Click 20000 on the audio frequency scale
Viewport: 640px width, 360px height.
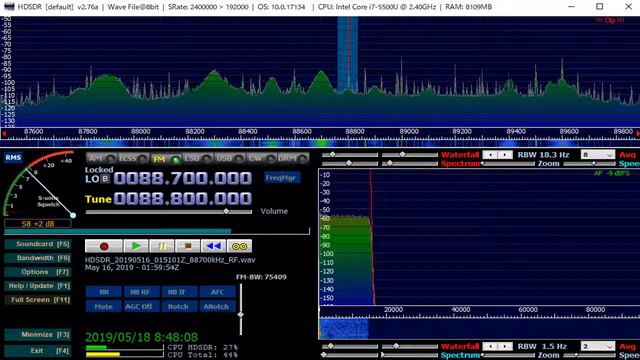393,310
